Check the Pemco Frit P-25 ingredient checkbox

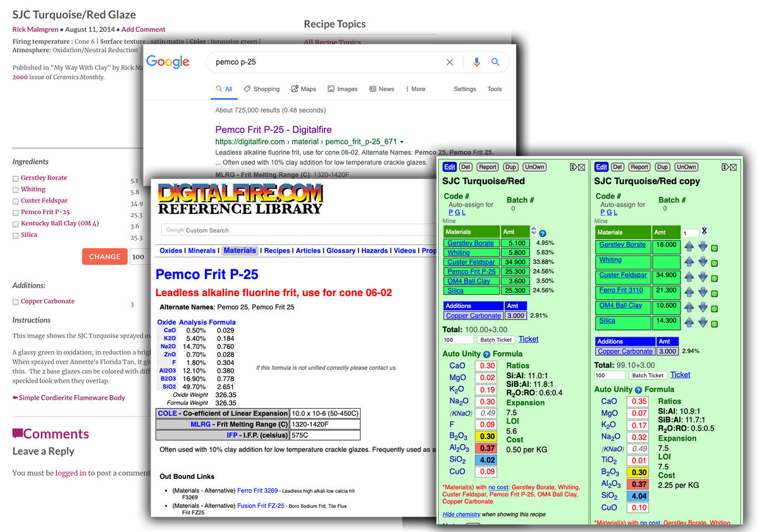pos(15,213)
